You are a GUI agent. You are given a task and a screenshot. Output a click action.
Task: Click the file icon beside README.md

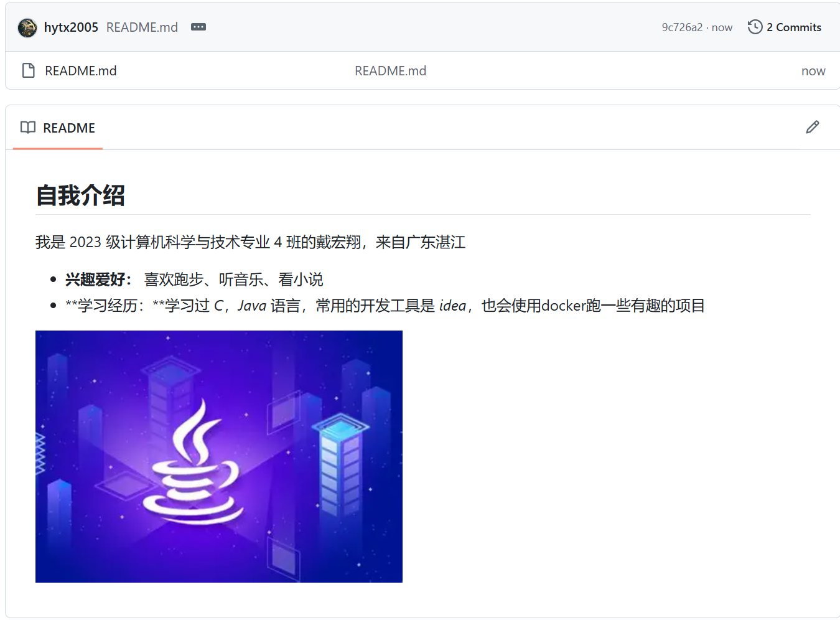28,70
